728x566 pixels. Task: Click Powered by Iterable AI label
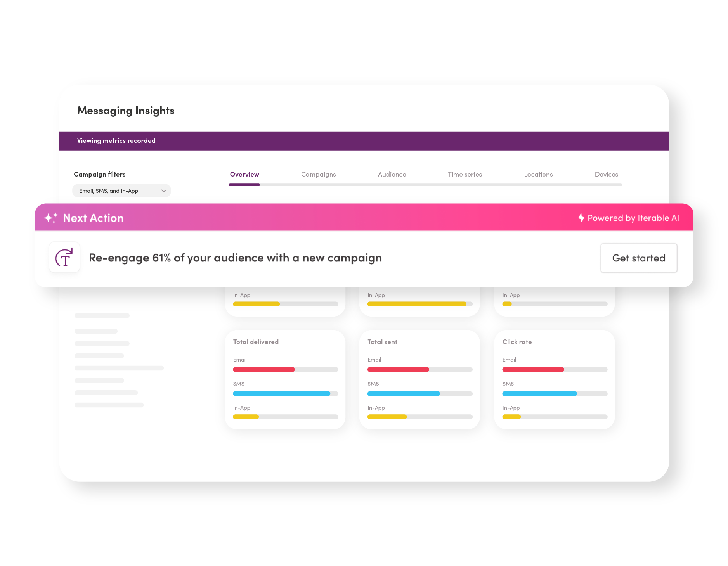coord(633,218)
